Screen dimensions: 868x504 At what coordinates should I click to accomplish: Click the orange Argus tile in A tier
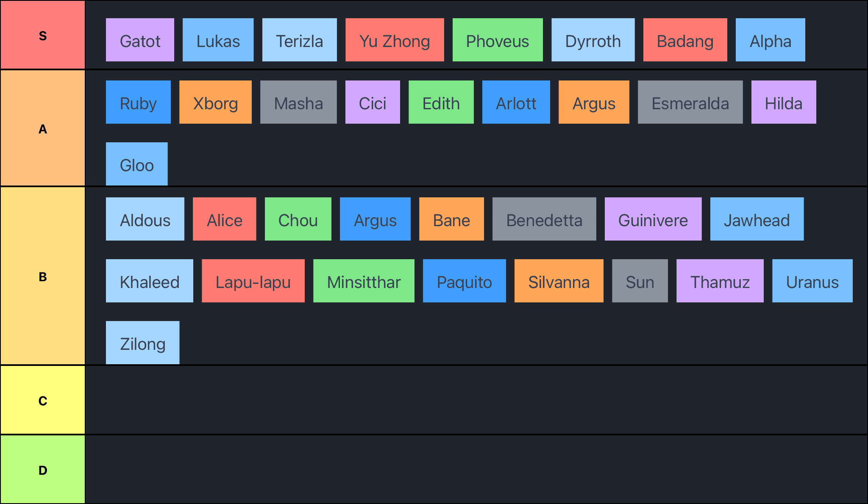click(x=594, y=102)
